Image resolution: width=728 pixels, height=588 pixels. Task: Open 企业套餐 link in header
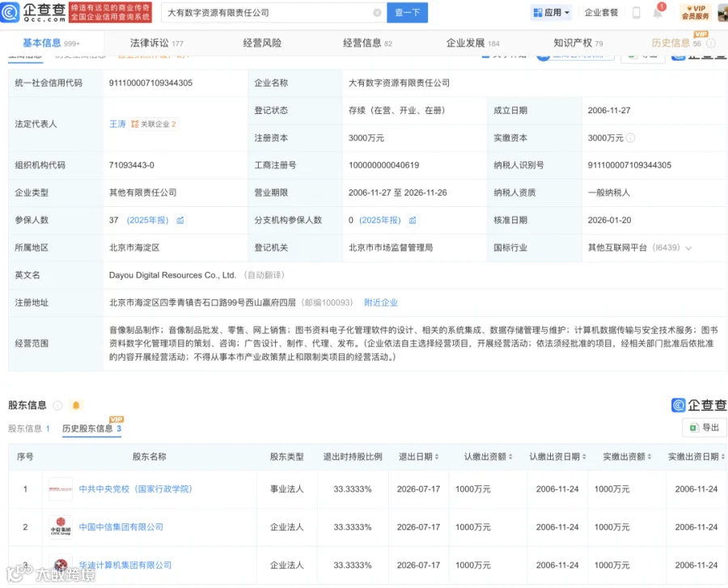(601, 12)
